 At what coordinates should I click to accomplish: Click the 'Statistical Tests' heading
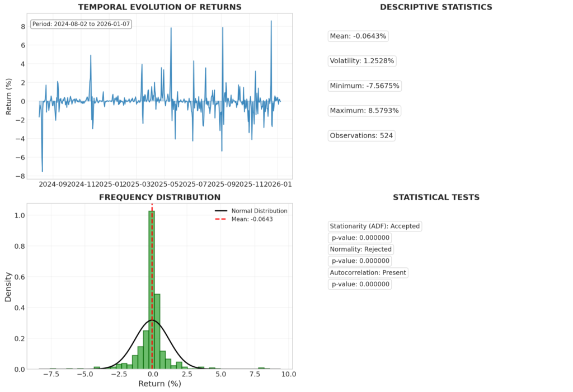(436, 197)
